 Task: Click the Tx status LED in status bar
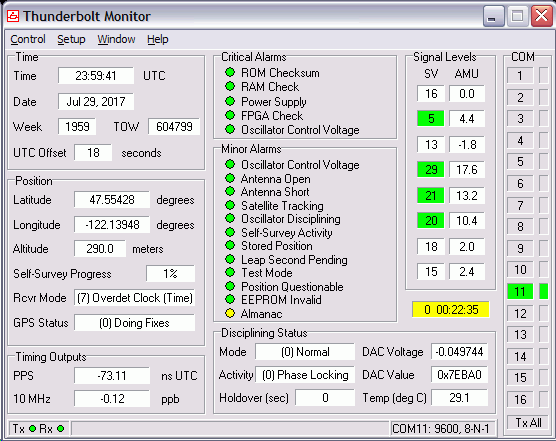(x=33, y=429)
